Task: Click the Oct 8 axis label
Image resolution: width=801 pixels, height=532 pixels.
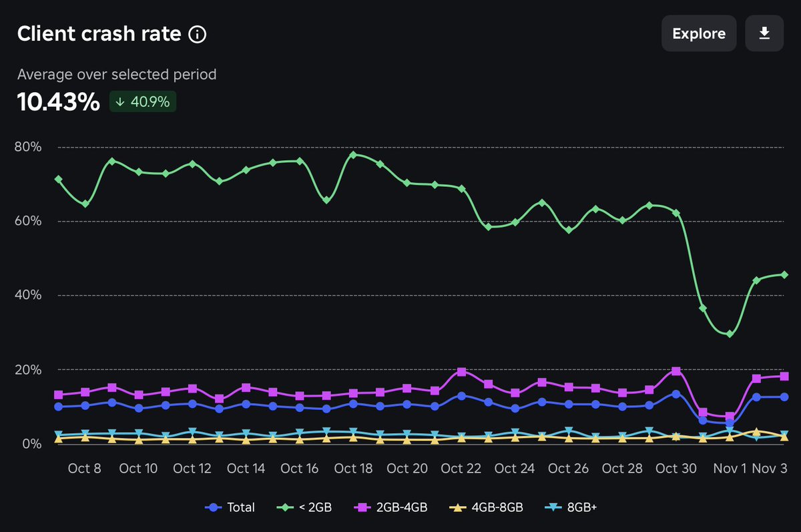Action: tap(85, 468)
